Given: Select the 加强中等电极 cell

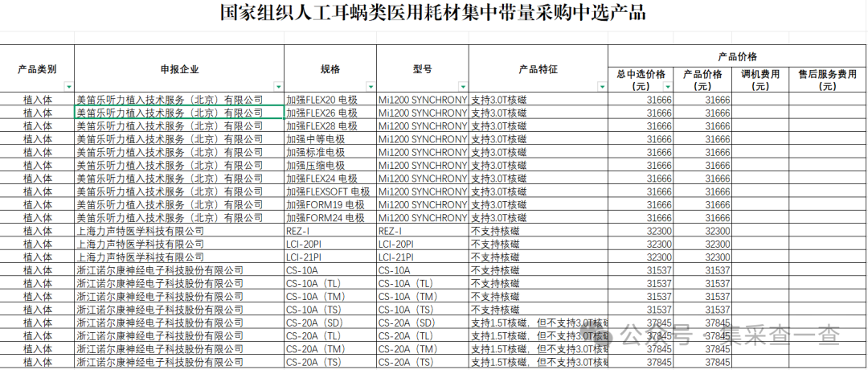Looking at the screenshot, I should (x=330, y=138).
